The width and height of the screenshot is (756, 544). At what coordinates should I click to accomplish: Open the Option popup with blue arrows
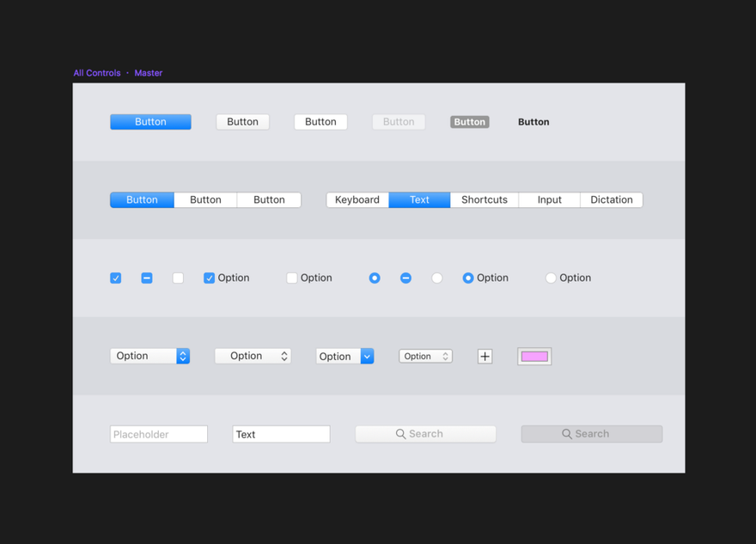(x=149, y=356)
